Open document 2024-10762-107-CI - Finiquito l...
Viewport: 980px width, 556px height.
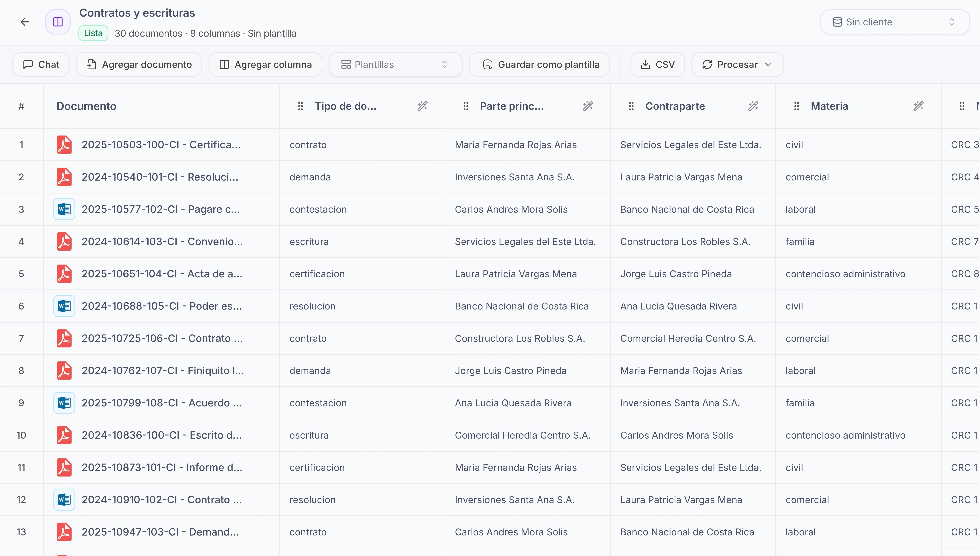[x=163, y=371]
